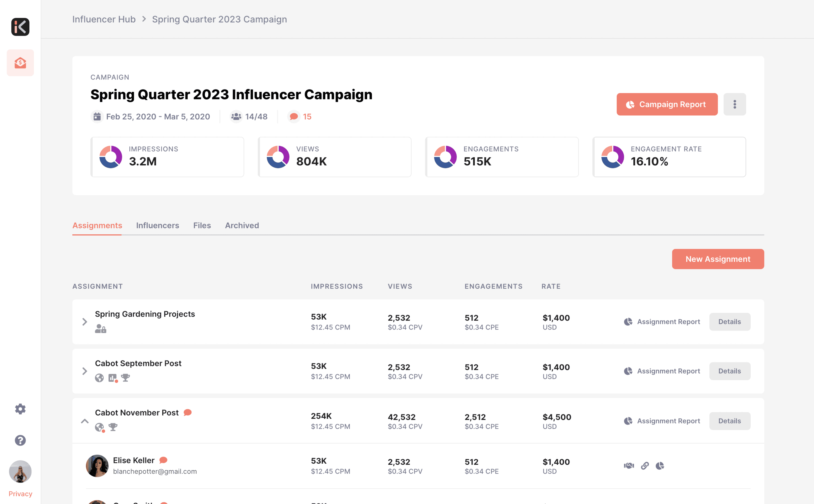Click Spring Gardening Projects assignment name
The height and width of the screenshot is (504, 814).
coord(145,314)
